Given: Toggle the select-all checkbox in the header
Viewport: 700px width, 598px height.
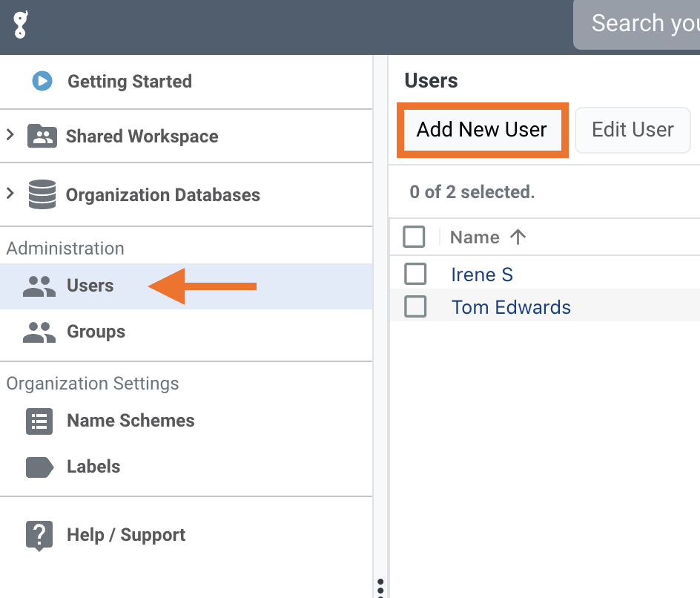Looking at the screenshot, I should [414, 237].
